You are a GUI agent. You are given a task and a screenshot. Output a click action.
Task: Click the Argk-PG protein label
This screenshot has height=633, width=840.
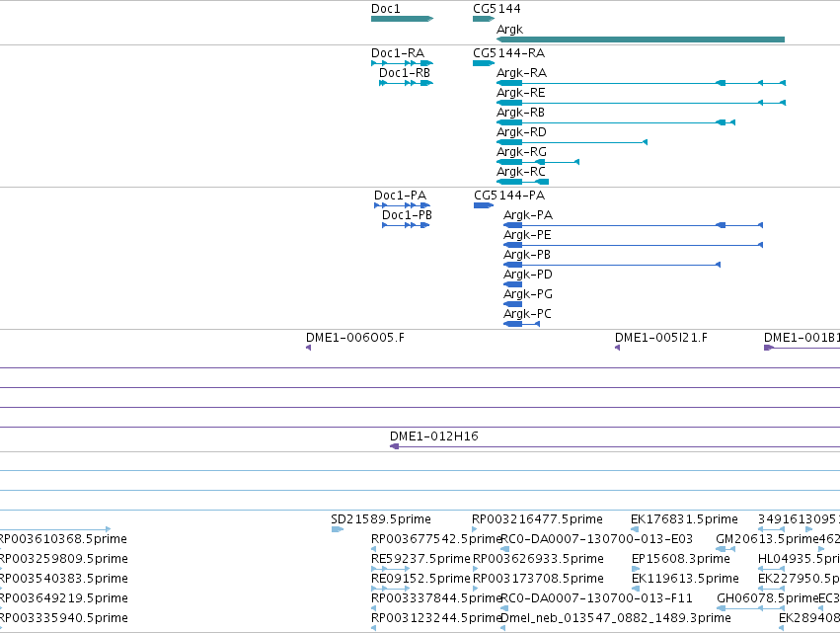(528, 294)
